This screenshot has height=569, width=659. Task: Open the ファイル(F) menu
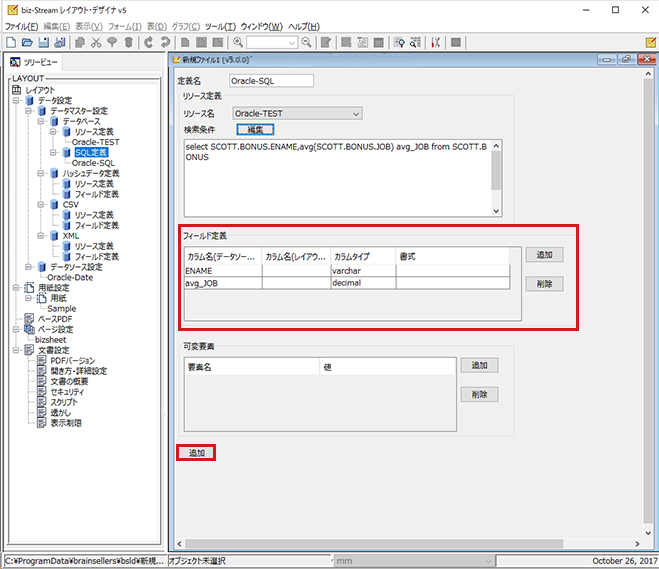click(21, 26)
